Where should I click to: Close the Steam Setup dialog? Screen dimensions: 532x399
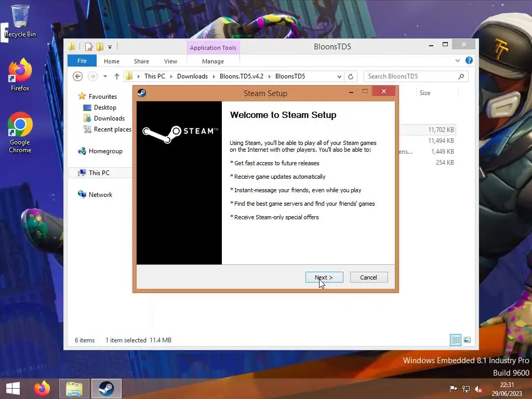(384, 91)
